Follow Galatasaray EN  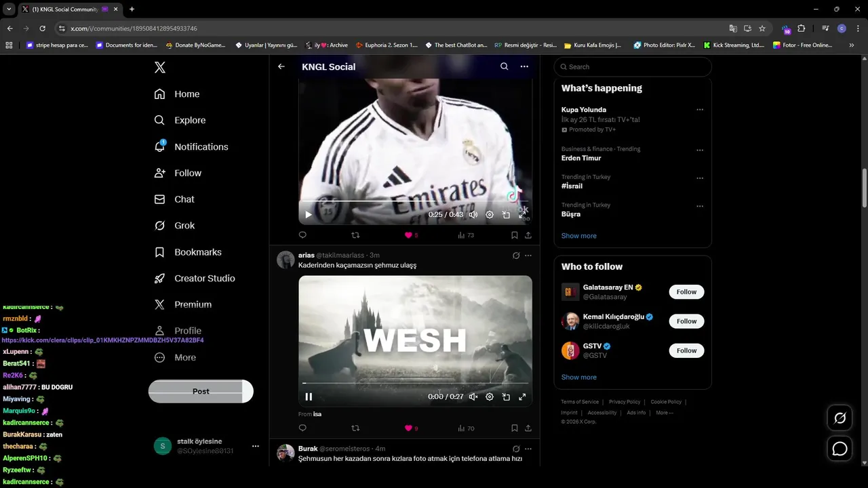pyautogui.click(x=686, y=292)
